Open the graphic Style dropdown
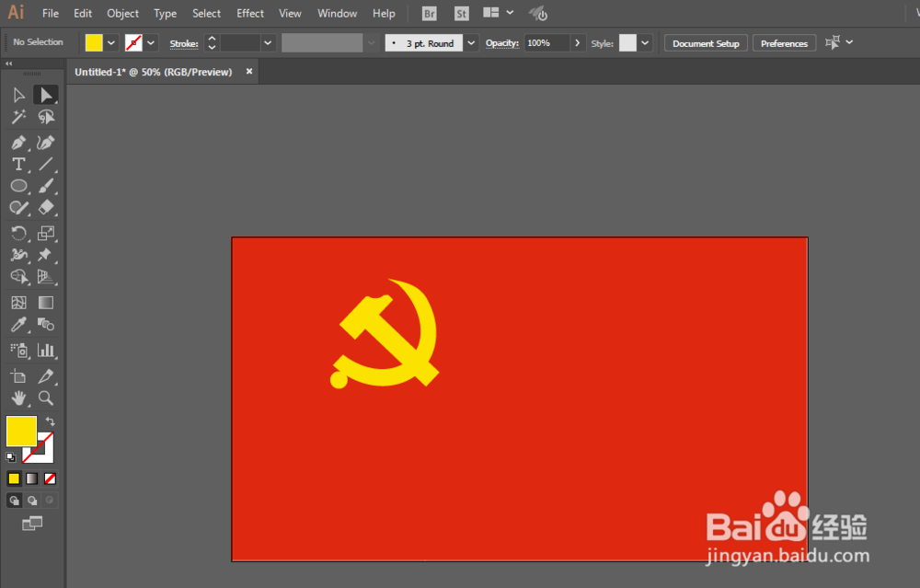Viewport: 920px width, 588px height. pos(645,43)
